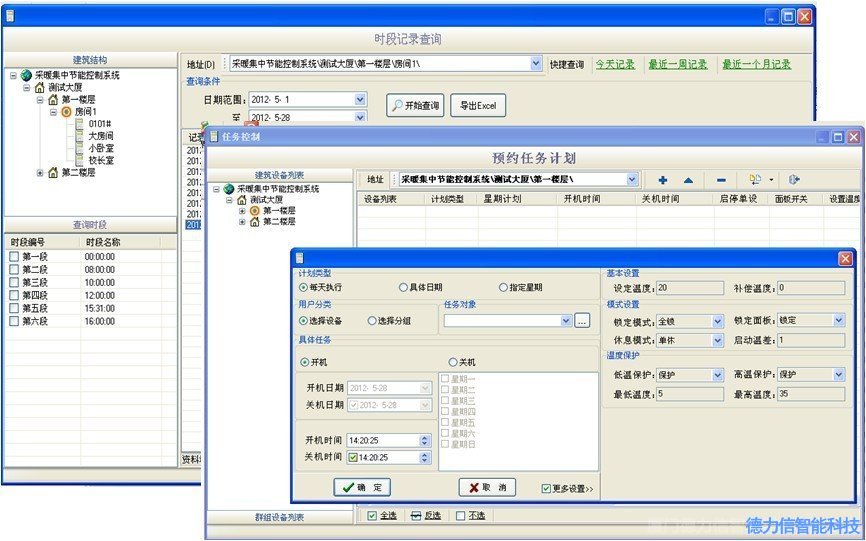Click the ellipsis browse button beside 任务对象

583,321
